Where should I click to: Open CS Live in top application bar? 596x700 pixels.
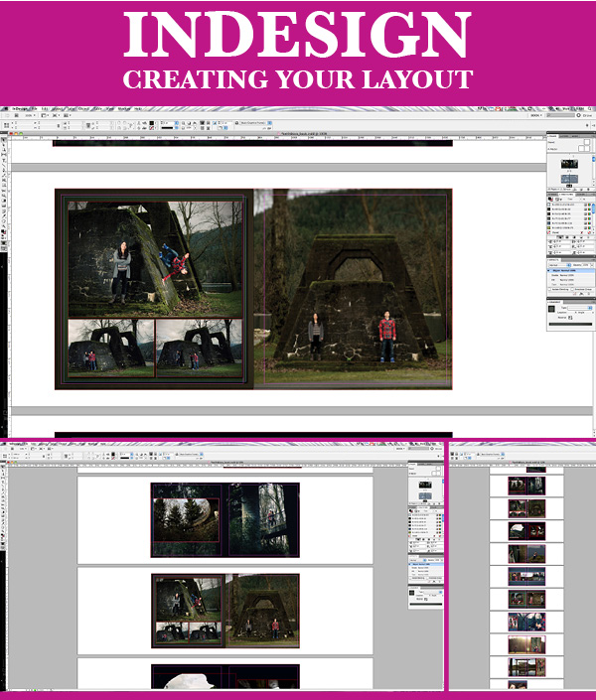(585, 115)
